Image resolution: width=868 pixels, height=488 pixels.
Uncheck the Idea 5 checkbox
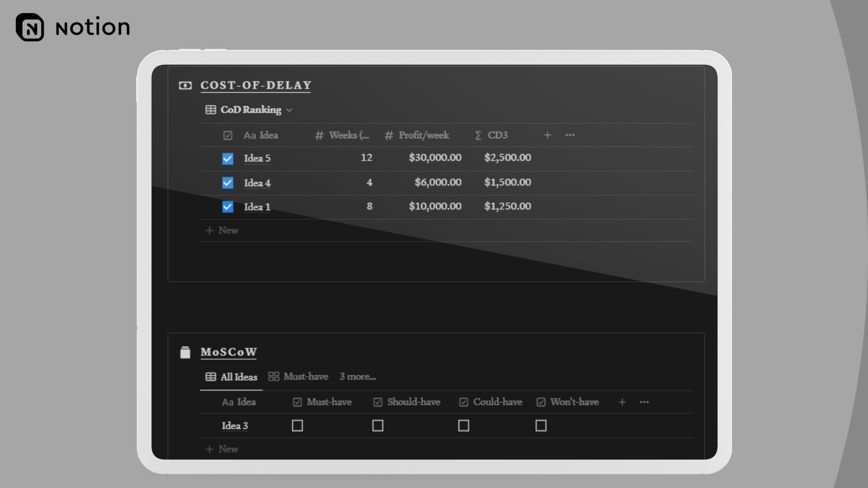tap(228, 159)
